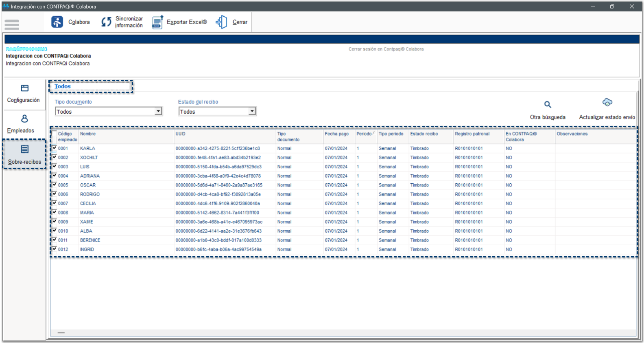This screenshot has width=644, height=343.
Task: Uncheck the row checkbox for employee 0004
Action: click(54, 176)
